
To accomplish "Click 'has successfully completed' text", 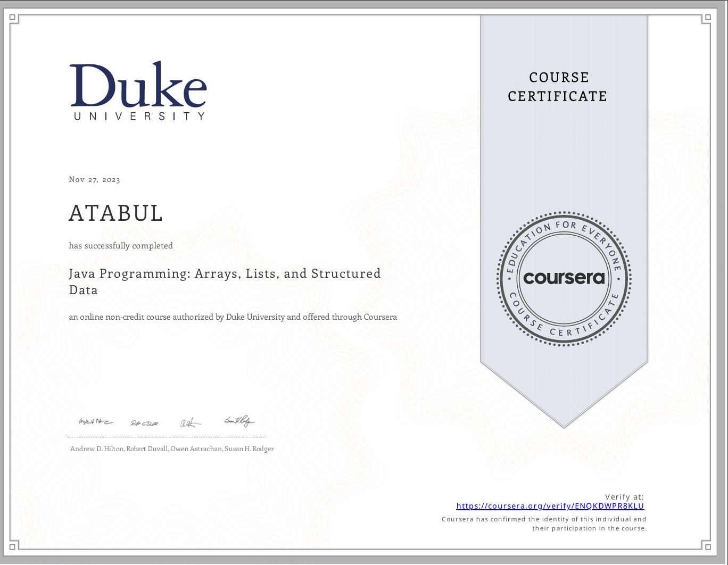I will pyautogui.click(x=121, y=245).
